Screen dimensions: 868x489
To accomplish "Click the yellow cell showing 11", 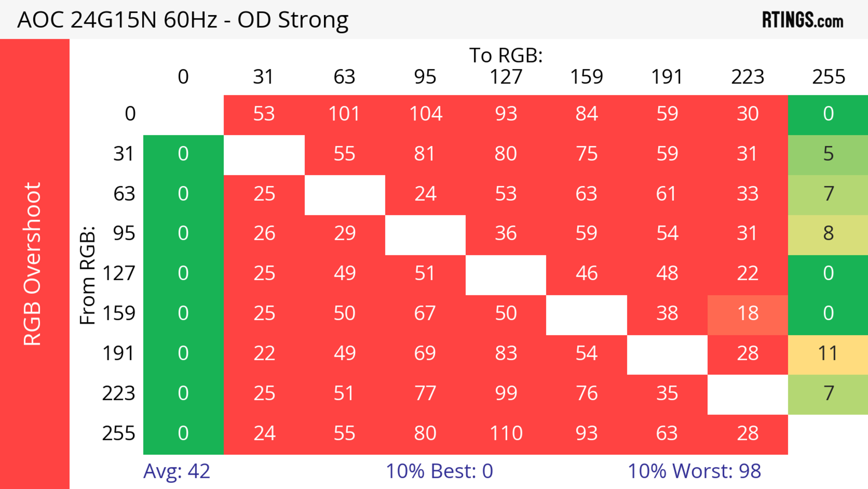I will point(828,353).
